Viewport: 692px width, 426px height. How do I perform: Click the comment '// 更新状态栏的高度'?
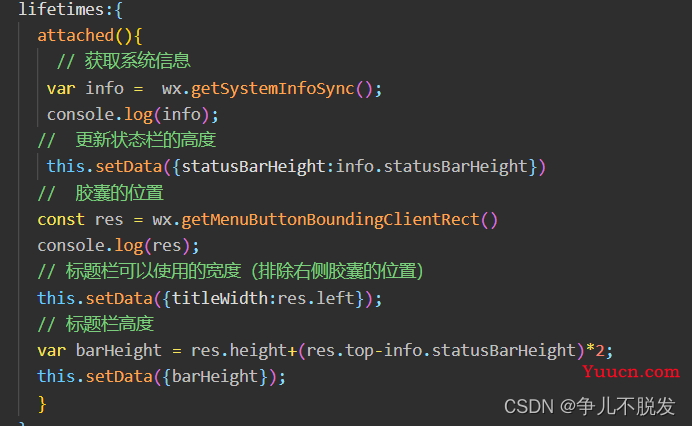[127, 140]
